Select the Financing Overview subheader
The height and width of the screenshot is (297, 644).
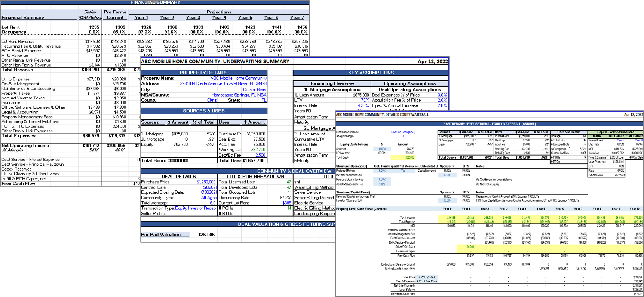(x=332, y=83)
